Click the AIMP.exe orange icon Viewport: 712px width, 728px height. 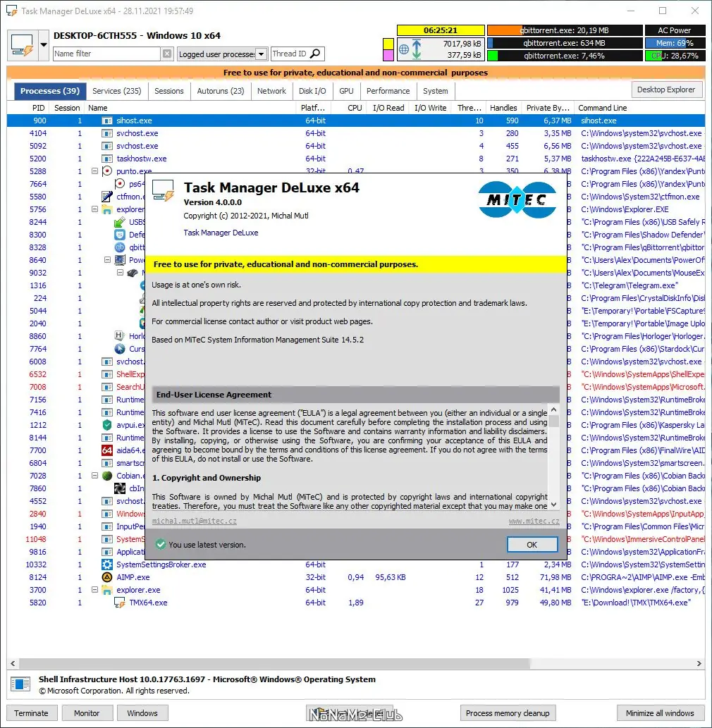[107, 577]
